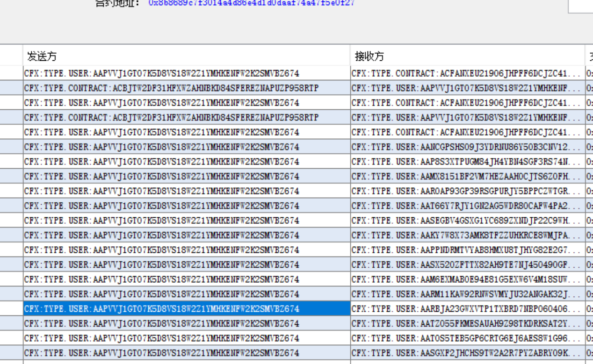The height and width of the screenshot is (364, 593).
Task: Open the blue contract address link
Action: [251, 3]
